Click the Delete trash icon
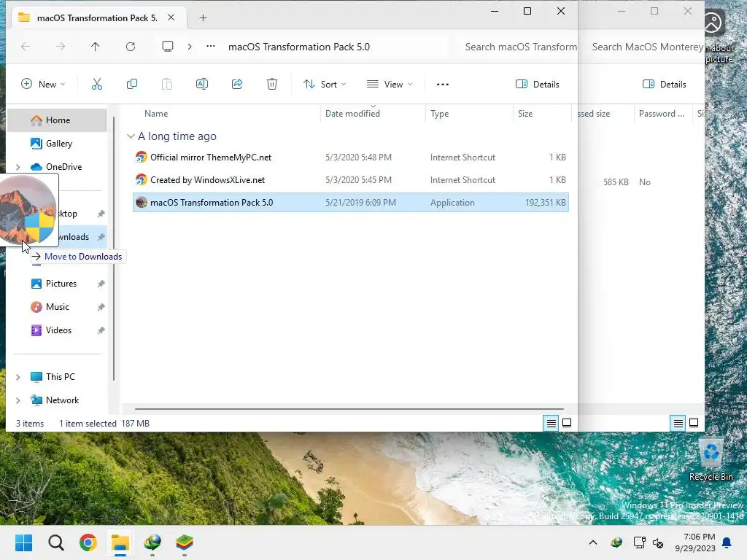Viewport: 747px width, 560px height. [272, 85]
